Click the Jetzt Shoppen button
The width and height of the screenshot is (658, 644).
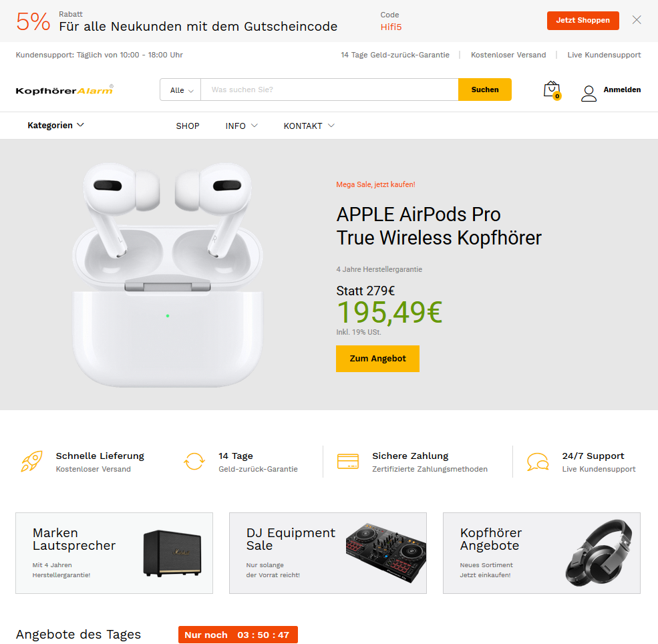(x=583, y=21)
